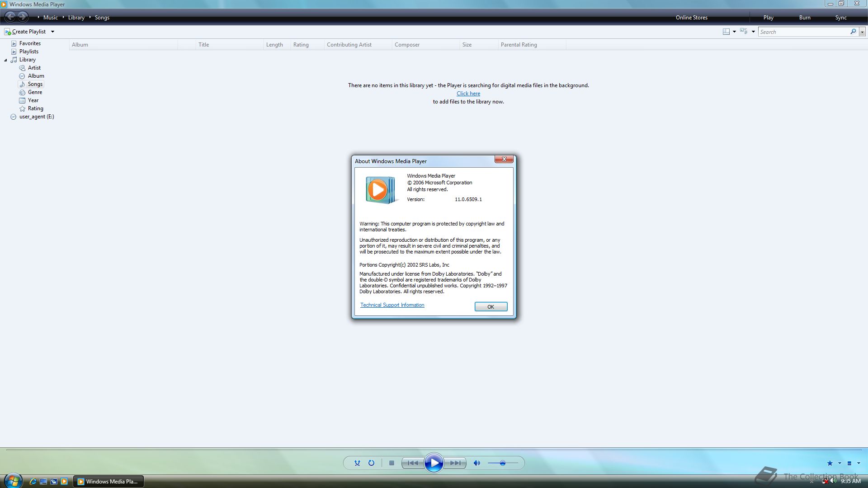Select Playlists in the navigation pane
The width and height of the screenshot is (868, 488).
28,52
